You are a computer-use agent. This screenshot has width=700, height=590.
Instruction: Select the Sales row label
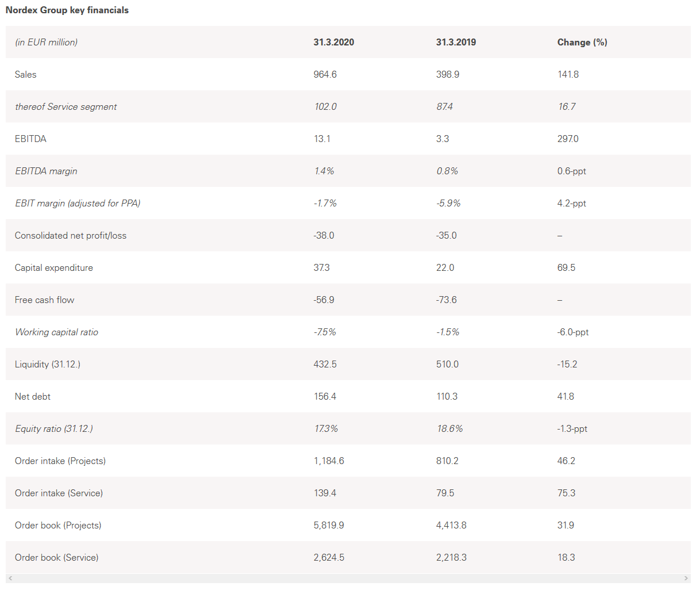[x=26, y=75]
